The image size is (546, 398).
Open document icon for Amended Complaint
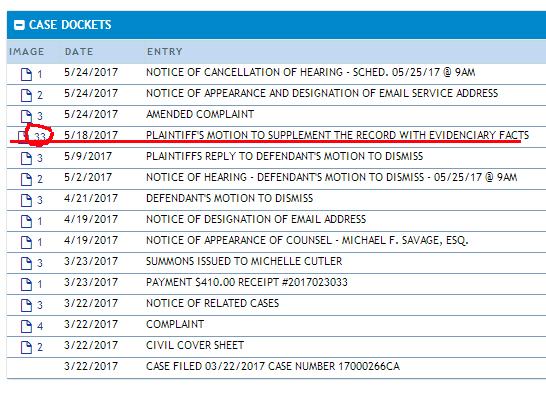(x=26, y=116)
